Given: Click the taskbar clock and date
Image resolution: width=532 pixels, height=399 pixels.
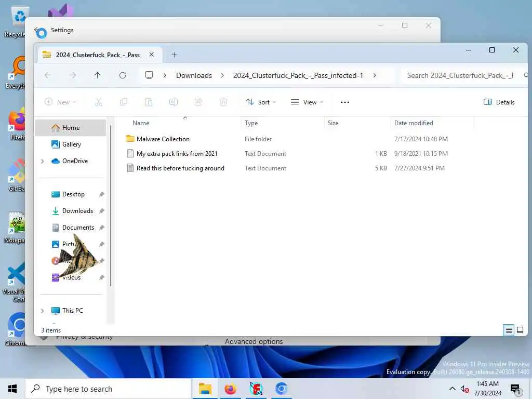Looking at the screenshot, I should 487,389.
